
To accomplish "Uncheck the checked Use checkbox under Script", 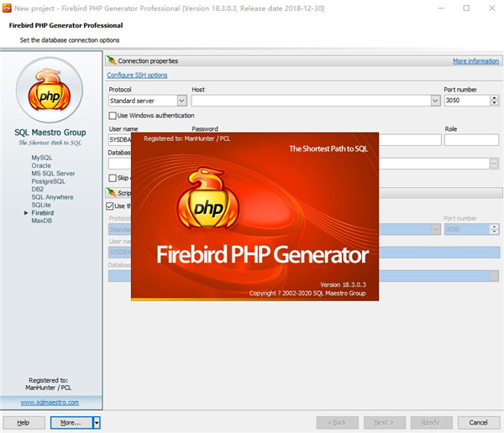I will tap(110, 206).
